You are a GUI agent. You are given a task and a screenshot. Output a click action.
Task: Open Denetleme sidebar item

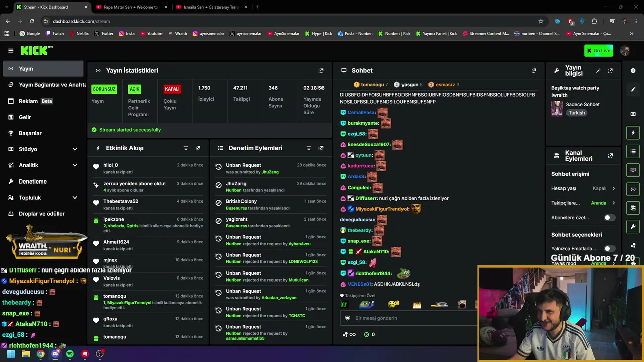pos(43,182)
